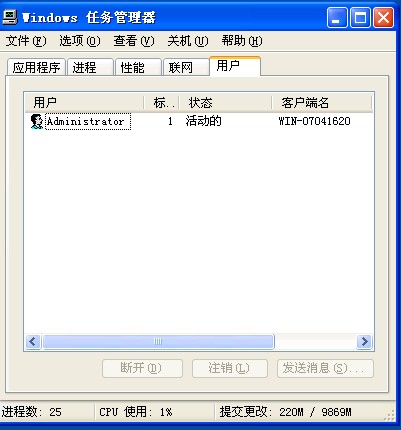Click the horizontal scrollbar thumb
Image resolution: width=401 pixels, height=430 pixels.
(158, 342)
